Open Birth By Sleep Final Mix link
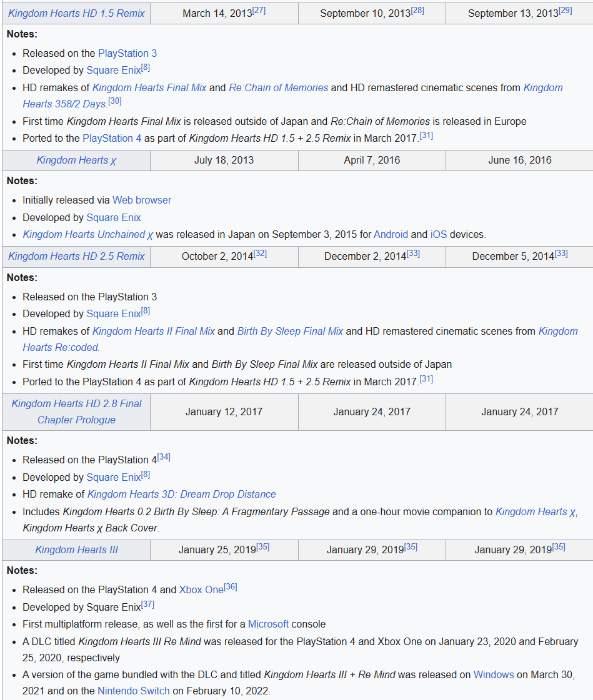 290,332
